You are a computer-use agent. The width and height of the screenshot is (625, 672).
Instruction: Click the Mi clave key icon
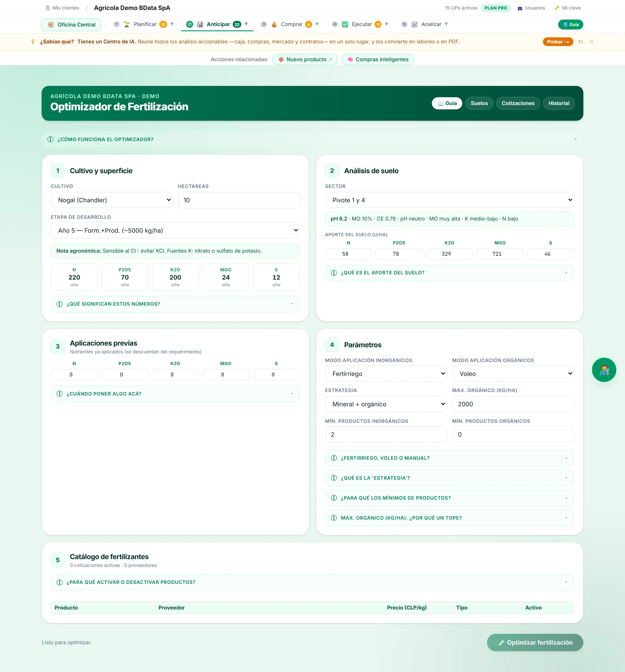point(557,8)
